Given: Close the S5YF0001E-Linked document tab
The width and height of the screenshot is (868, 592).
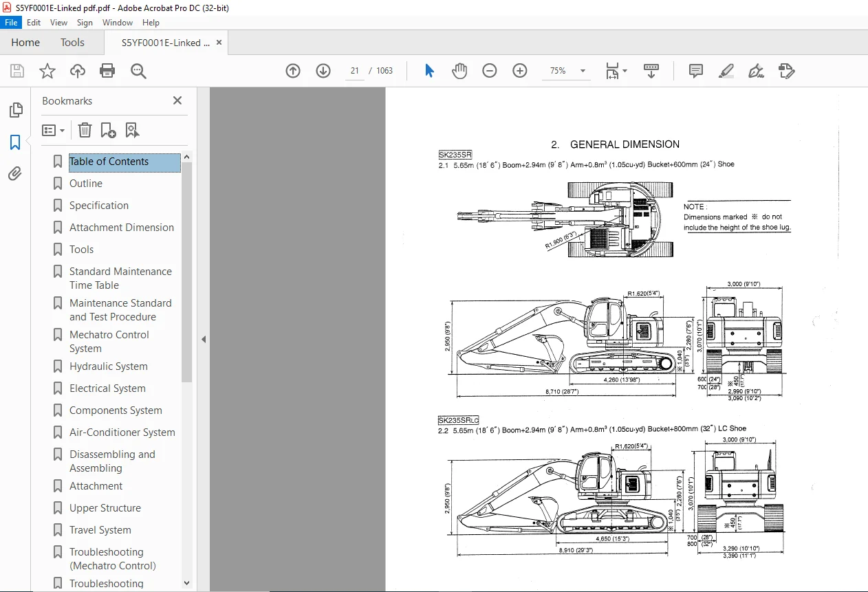Looking at the screenshot, I should coord(219,43).
